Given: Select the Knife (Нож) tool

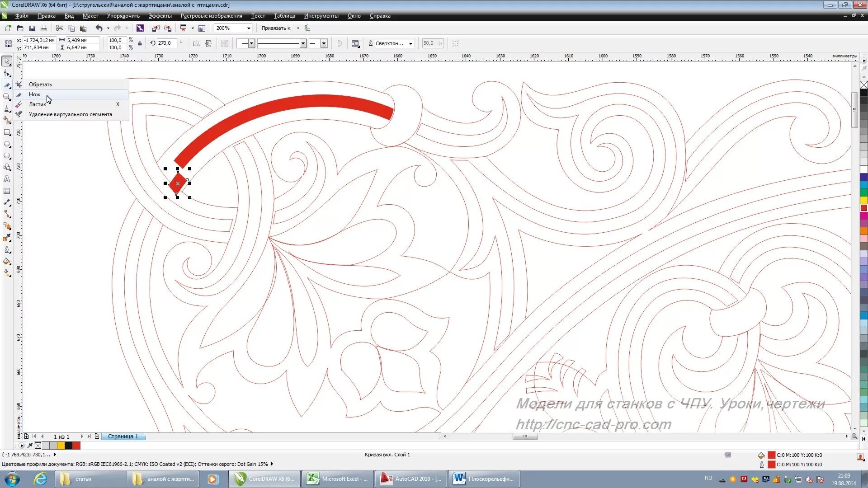Looking at the screenshot, I should point(35,94).
